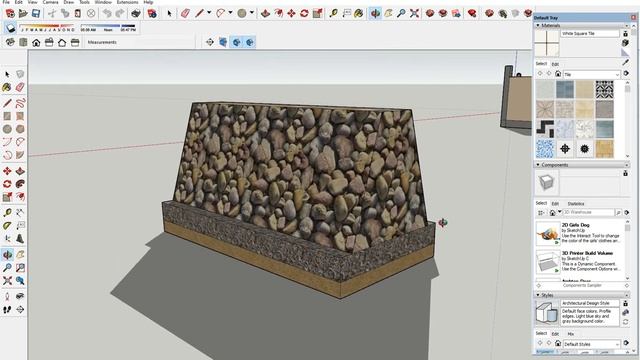Select the Freehand tool in left toolbar
640x360 pixels.
pos(20,102)
